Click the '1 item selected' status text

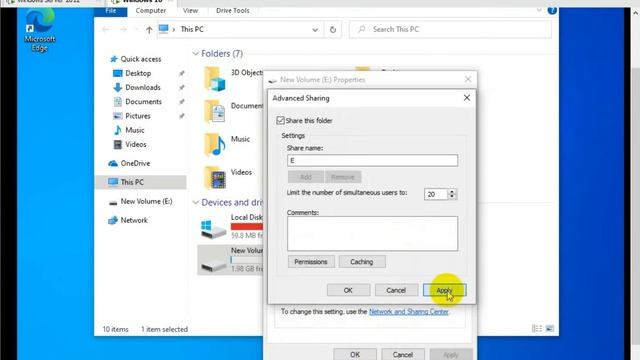164,329
